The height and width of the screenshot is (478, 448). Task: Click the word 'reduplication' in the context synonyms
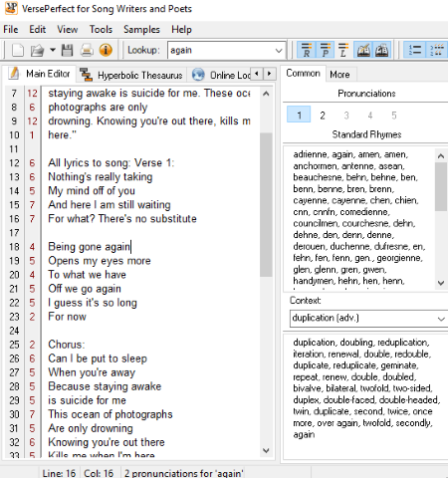click(x=403, y=343)
